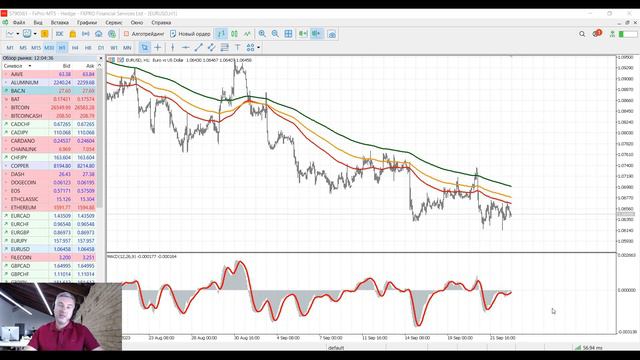
Task: Select the horizontal line drawing tool
Action: coord(185,48)
